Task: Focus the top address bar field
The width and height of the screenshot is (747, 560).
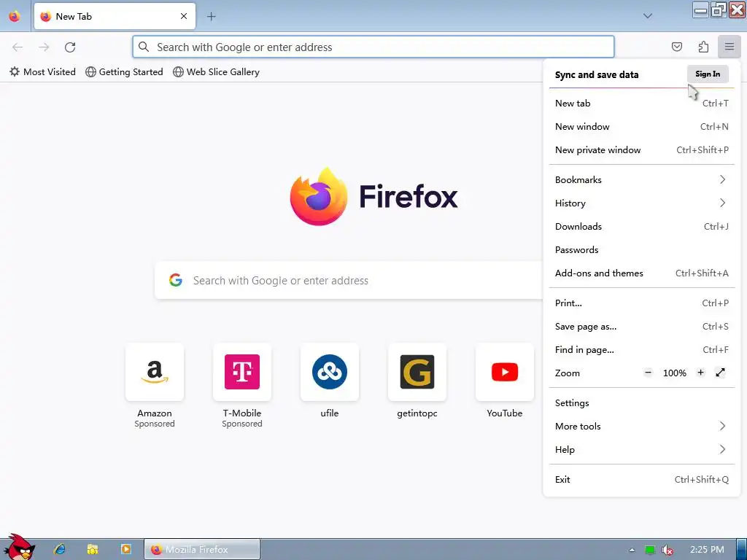Action: coord(373,47)
